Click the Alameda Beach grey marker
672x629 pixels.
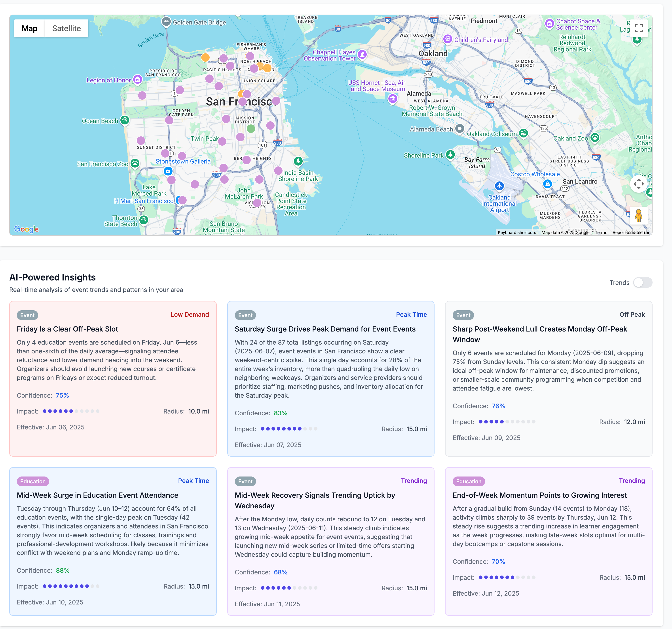tap(459, 128)
